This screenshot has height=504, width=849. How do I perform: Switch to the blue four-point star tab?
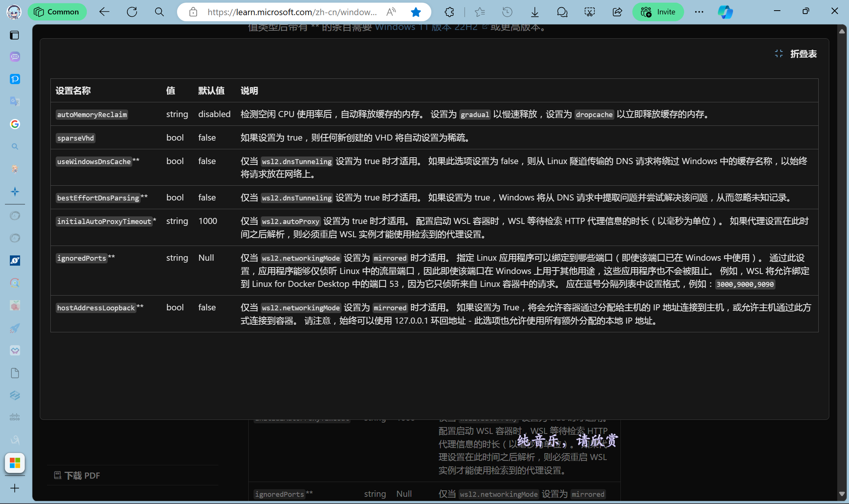pyautogui.click(x=15, y=191)
